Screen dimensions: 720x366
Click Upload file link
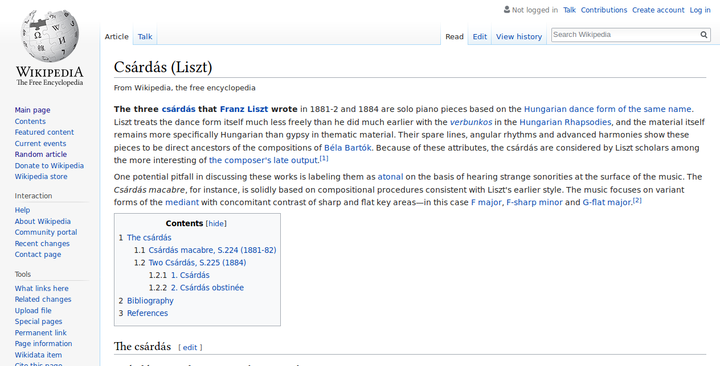(33, 310)
